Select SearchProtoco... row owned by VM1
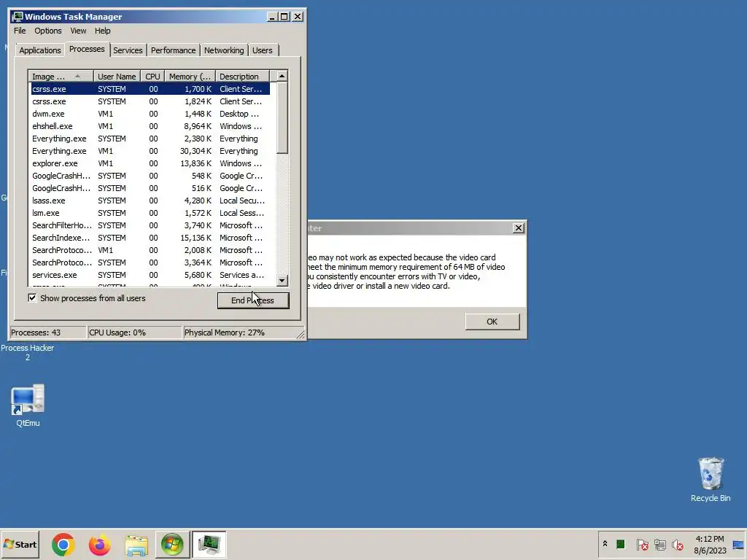 [150, 250]
